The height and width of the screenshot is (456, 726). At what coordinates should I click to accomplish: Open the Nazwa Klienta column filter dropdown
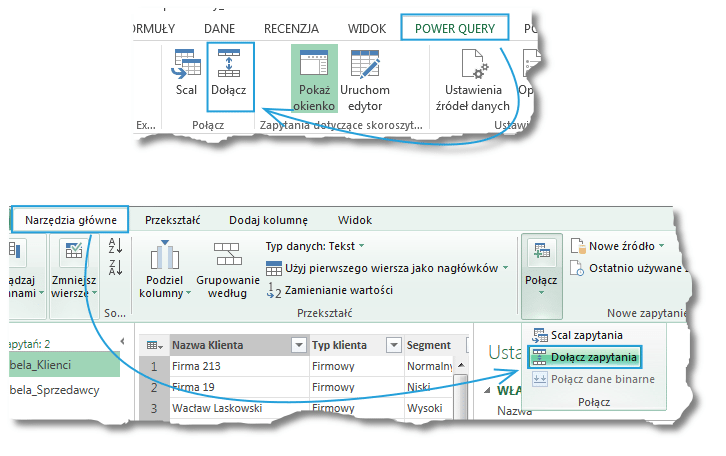[297, 345]
